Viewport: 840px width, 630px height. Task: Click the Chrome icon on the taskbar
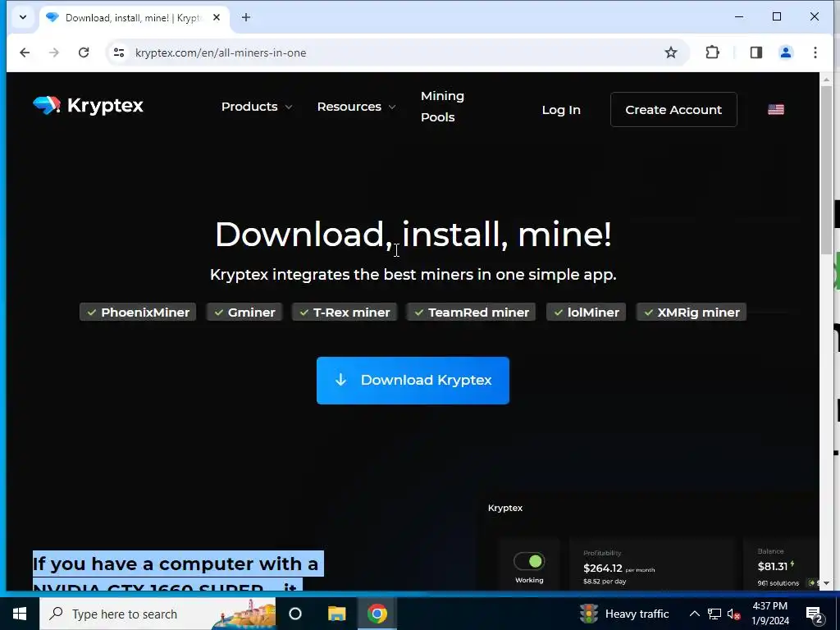coord(377,614)
